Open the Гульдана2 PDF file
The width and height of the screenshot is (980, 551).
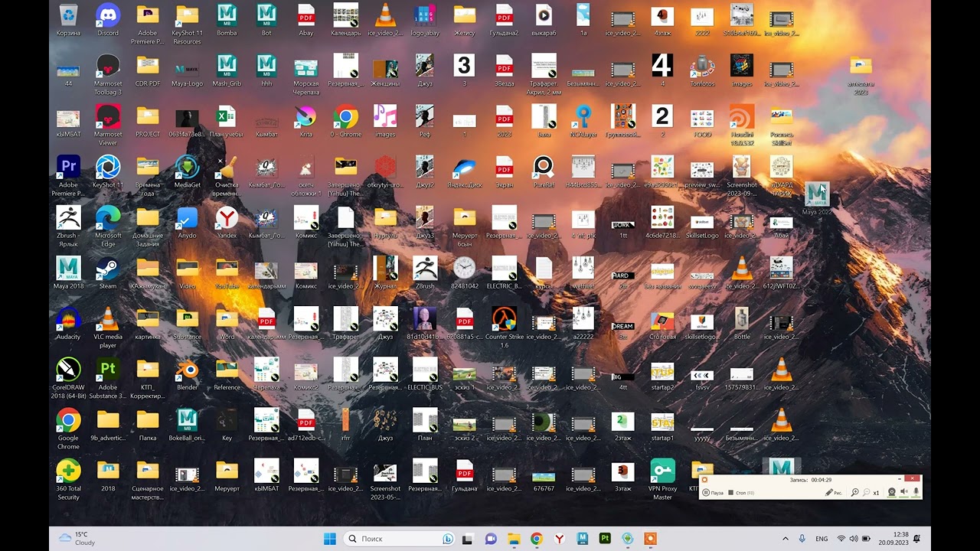(x=504, y=21)
